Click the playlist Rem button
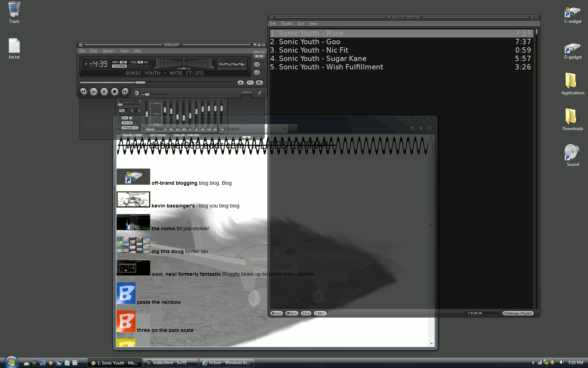The width and height of the screenshot is (588, 368). (292, 313)
